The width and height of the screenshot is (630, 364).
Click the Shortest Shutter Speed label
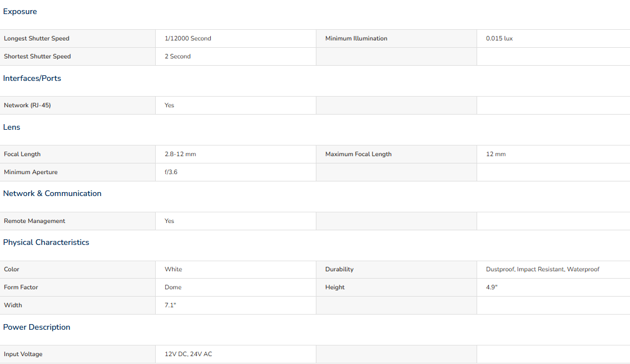click(37, 57)
